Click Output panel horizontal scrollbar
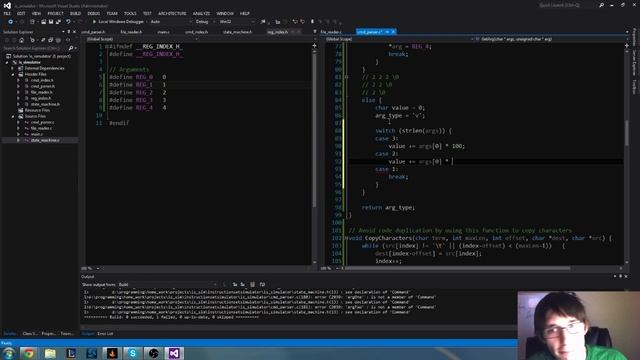 tap(298, 327)
